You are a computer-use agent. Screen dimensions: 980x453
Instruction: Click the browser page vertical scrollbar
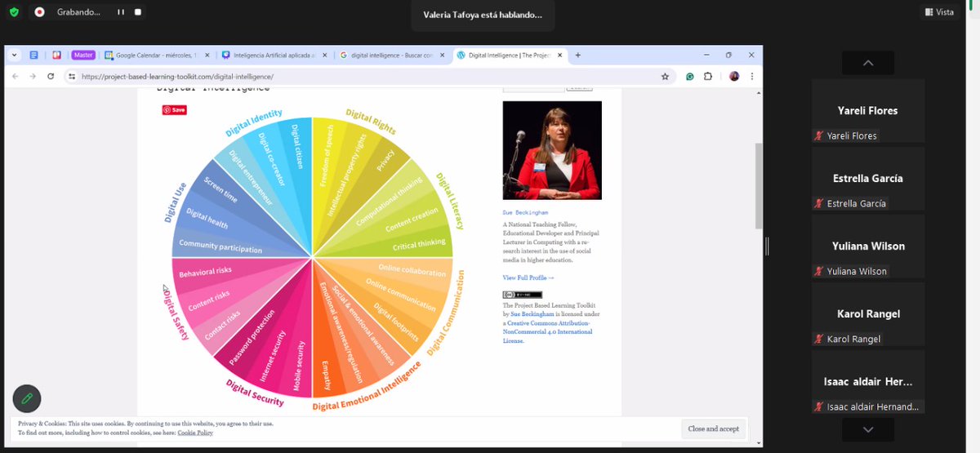coord(759,185)
